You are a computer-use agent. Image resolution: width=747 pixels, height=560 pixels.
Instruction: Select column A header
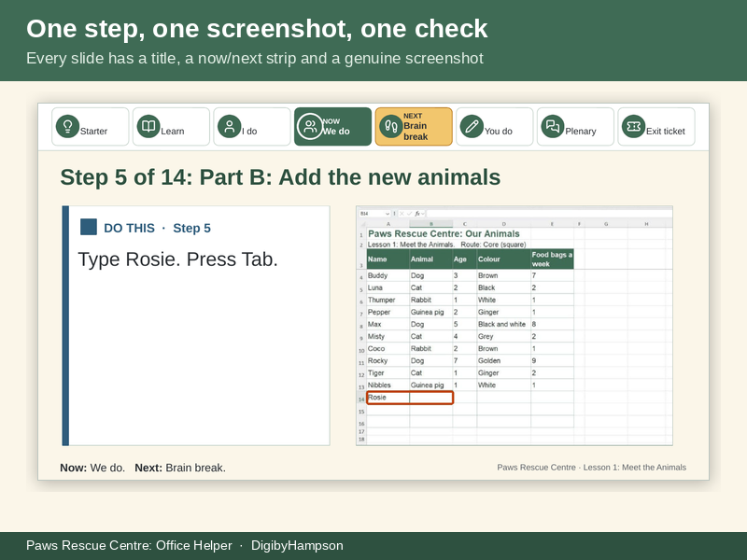coord(388,224)
